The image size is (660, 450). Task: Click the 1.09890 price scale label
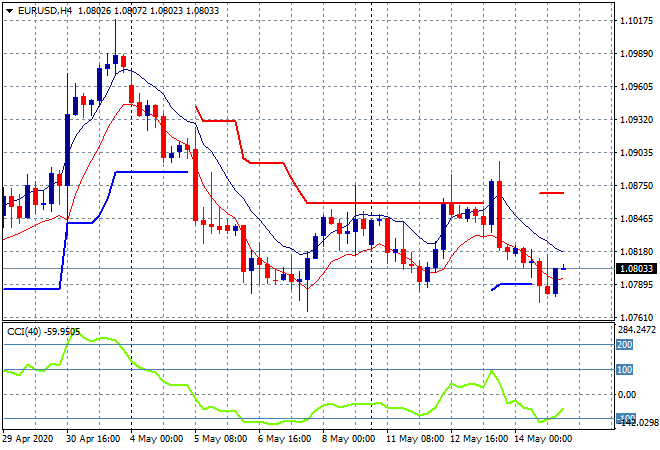637,53
